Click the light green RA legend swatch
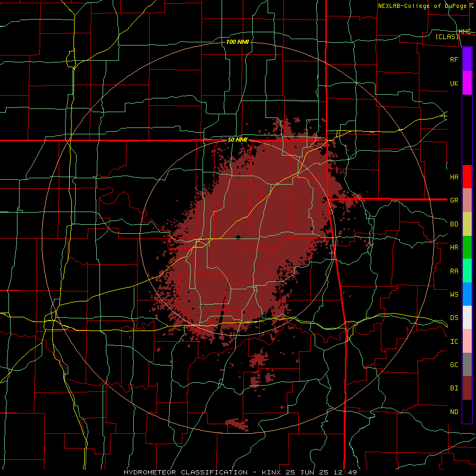The width and height of the screenshot is (476, 476). (467, 271)
